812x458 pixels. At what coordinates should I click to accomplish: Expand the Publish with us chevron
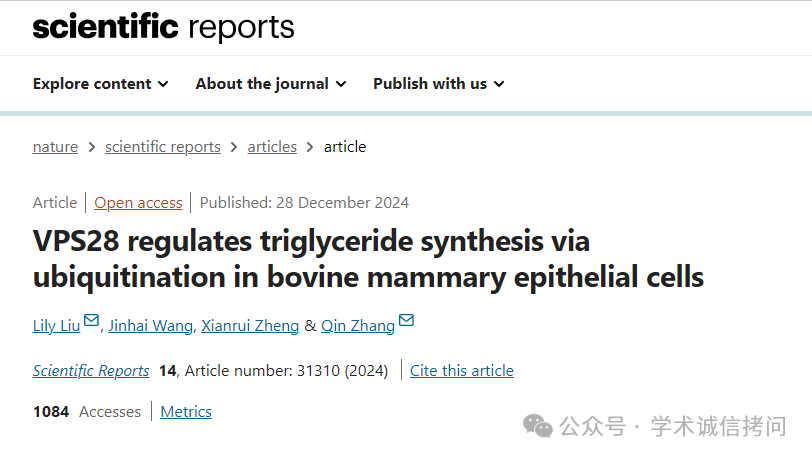click(x=499, y=84)
